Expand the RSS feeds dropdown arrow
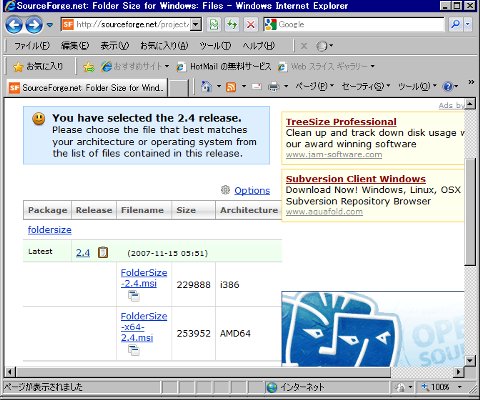This screenshot has height=400, width=480. tap(244, 87)
